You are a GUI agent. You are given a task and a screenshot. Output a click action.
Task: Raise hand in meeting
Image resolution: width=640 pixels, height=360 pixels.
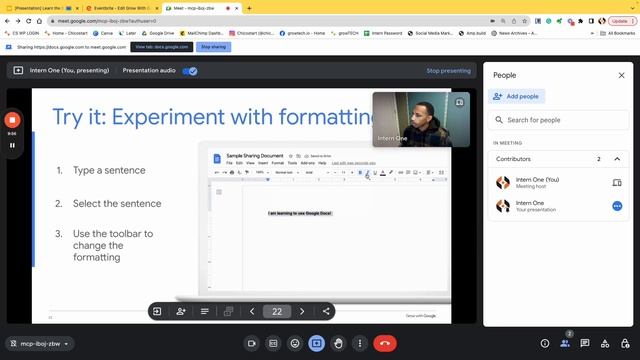[x=338, y=344]
